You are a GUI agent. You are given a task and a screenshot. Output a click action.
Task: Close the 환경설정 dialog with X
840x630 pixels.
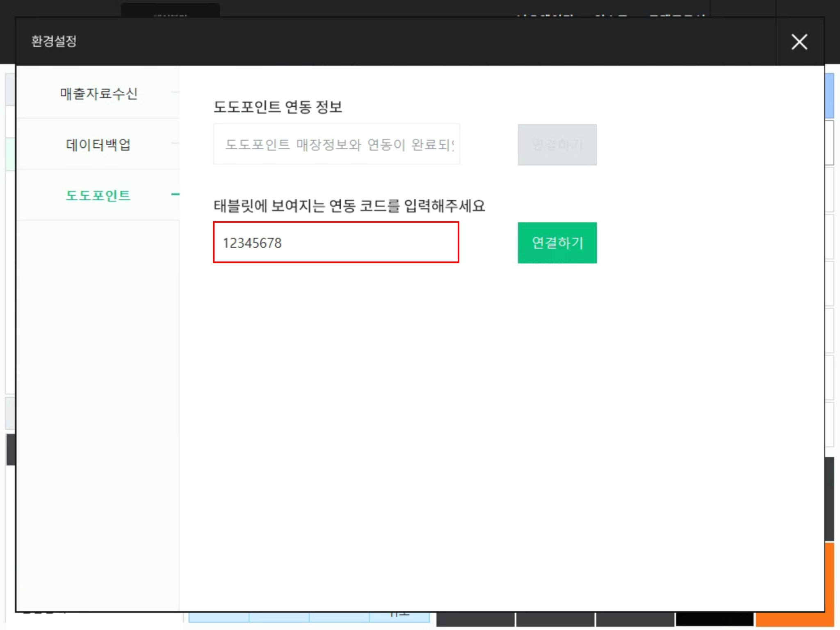pyautogui.click(x=799, y=42)
